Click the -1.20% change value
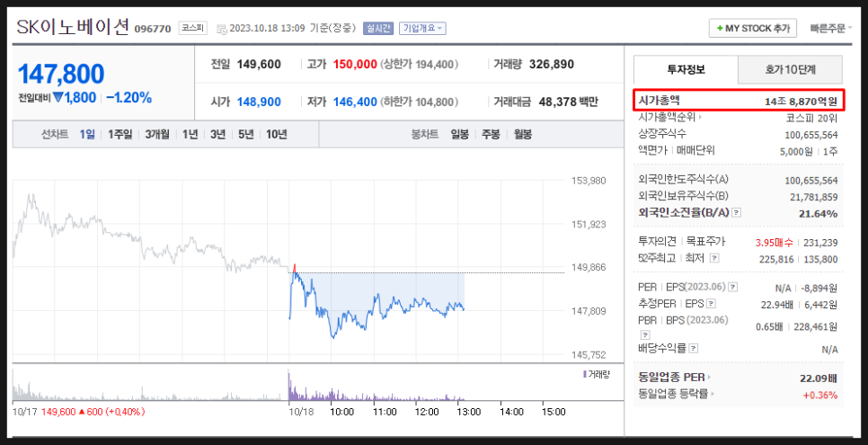Viewport: 868px width, 445px height. tap(129, 98)
